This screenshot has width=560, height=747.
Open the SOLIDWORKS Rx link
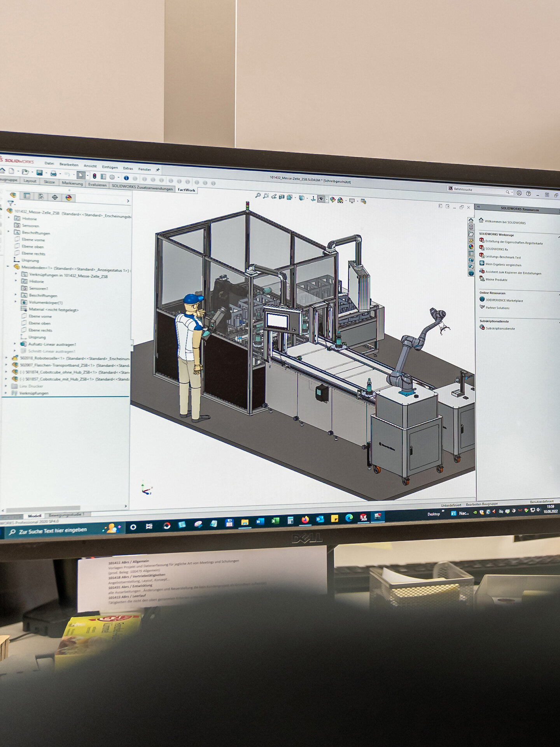pos(497,249)
